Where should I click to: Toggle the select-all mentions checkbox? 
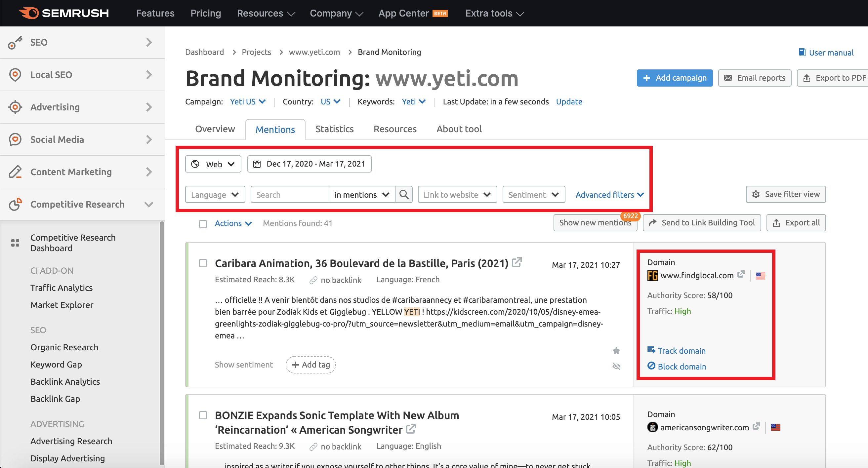click(203, 223)
